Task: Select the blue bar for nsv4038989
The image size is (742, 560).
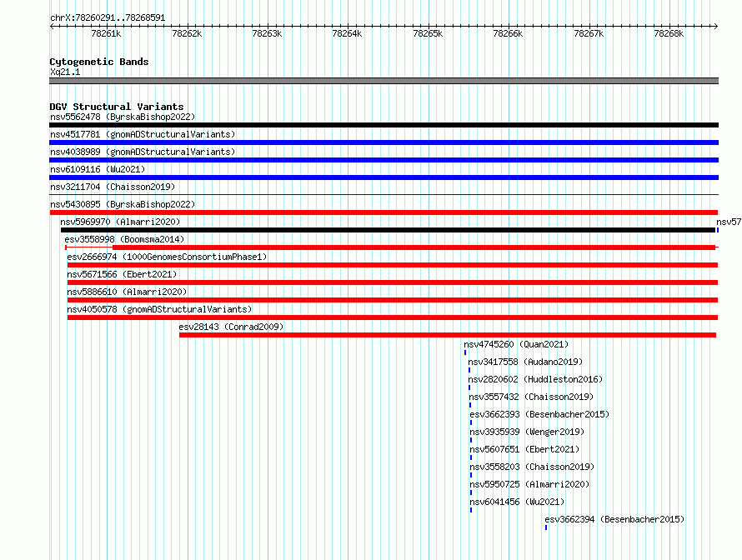Action: click(384, 160)
